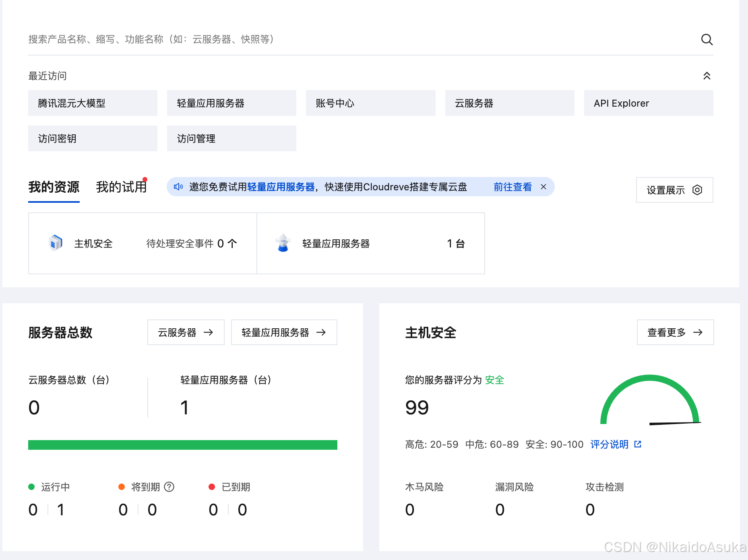The image size is (748, 560).
Task: Click the arrow icon in 查看更多
Action: 698,332
